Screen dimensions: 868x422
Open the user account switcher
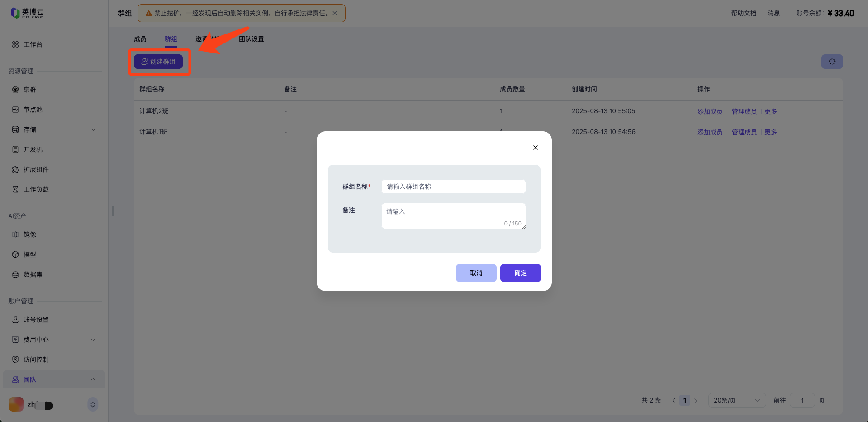[92, 405]
